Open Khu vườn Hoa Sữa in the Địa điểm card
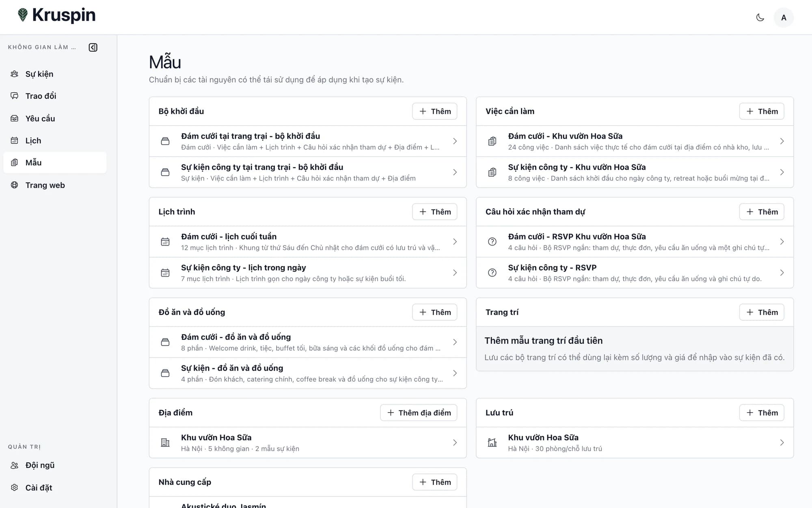 pyautogui.click(x=308, y=443)
